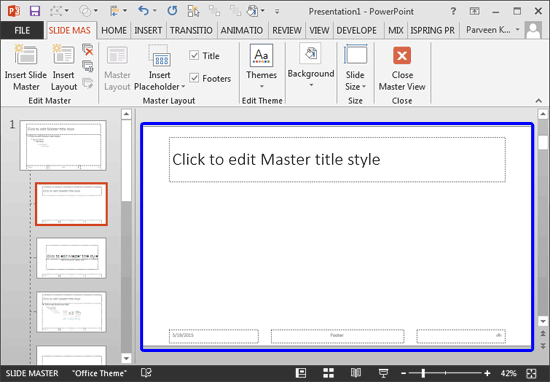This screenshot has width=550, height=382.
Task: Click the Help question mark icon
Action: pyautogui.click(x=453, y=11)
